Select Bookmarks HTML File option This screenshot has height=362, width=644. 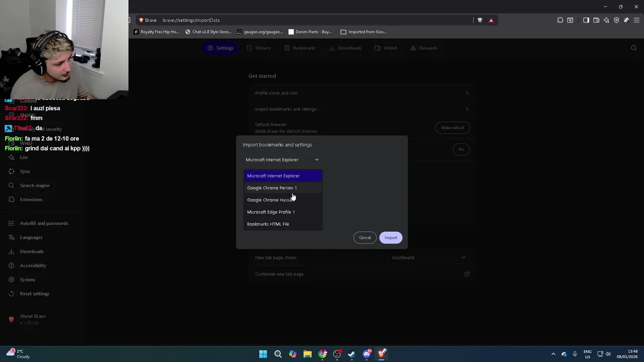pyautogui.click(x=283, y=224)
